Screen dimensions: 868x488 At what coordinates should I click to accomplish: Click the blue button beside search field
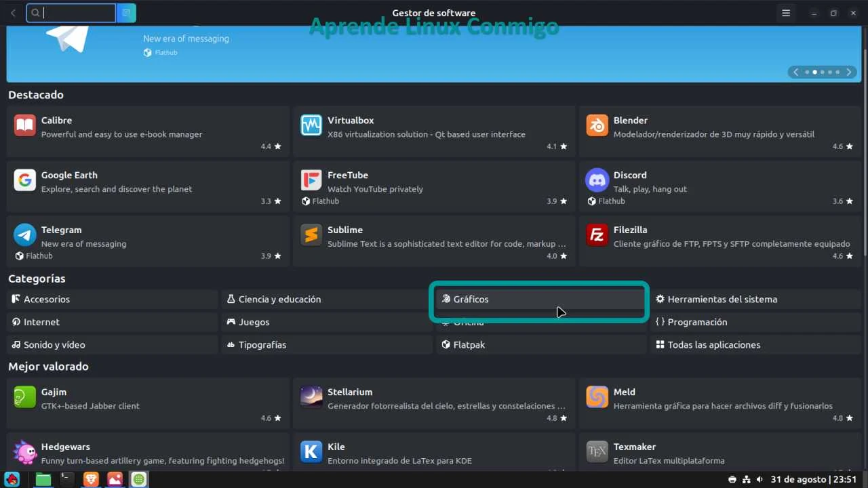126,13
